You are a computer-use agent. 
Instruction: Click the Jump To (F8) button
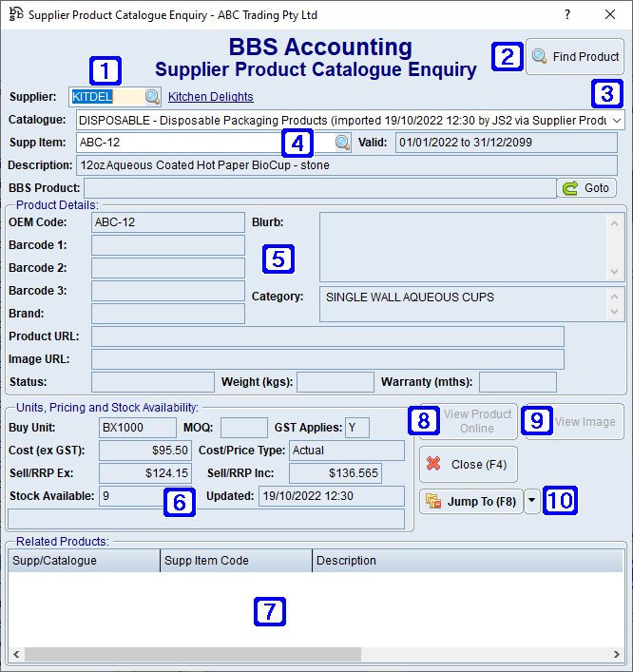tap(471, 502)
